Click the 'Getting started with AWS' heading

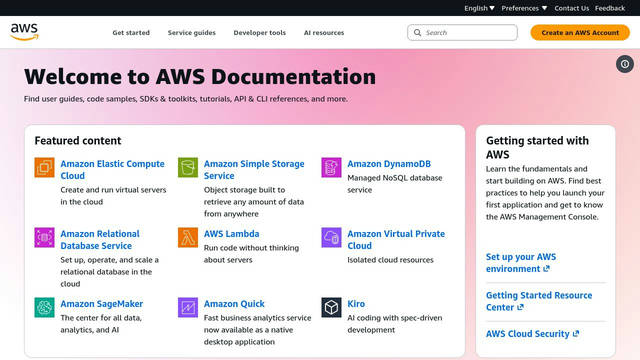point(537,147)
